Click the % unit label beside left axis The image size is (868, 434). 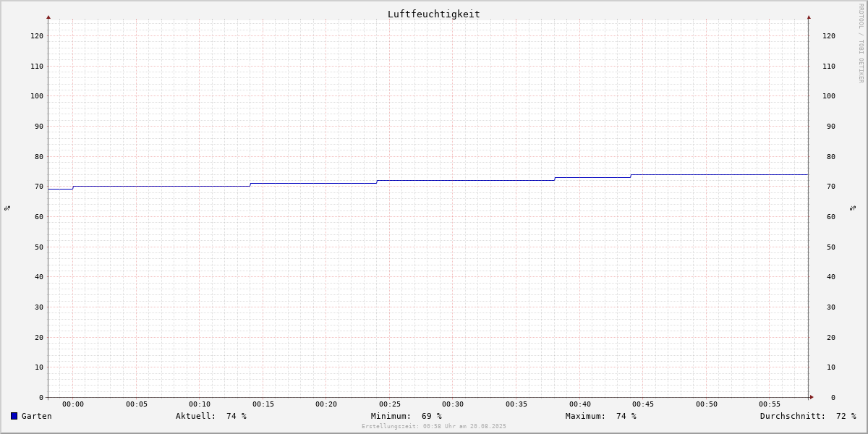[7, 208]
